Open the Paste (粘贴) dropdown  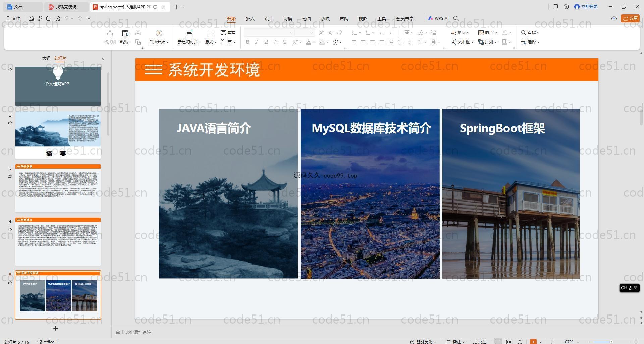125,42
